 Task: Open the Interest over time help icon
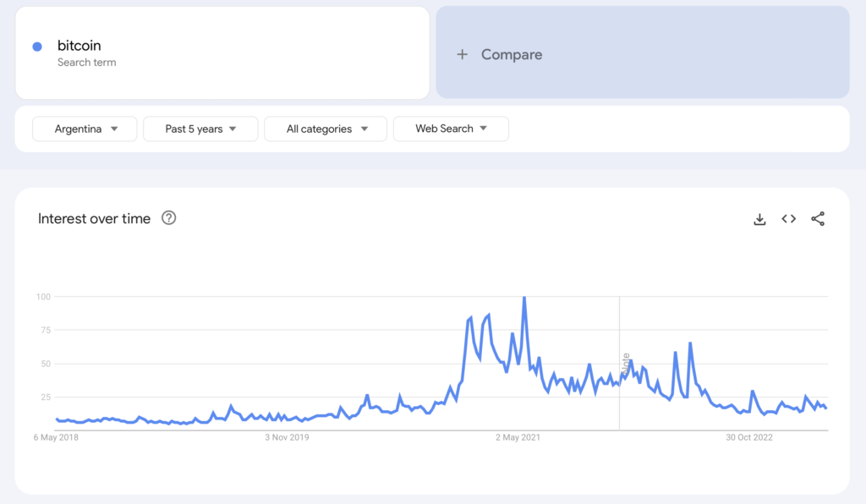point(169,218)
